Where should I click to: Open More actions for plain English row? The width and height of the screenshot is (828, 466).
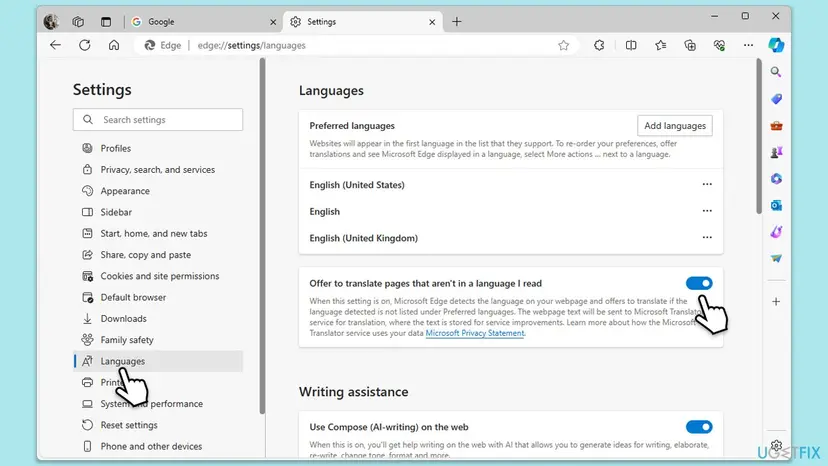point(707,211)
